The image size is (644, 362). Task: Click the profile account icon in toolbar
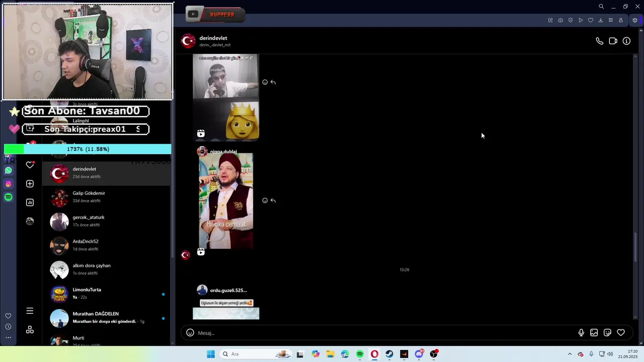(621, 20)
